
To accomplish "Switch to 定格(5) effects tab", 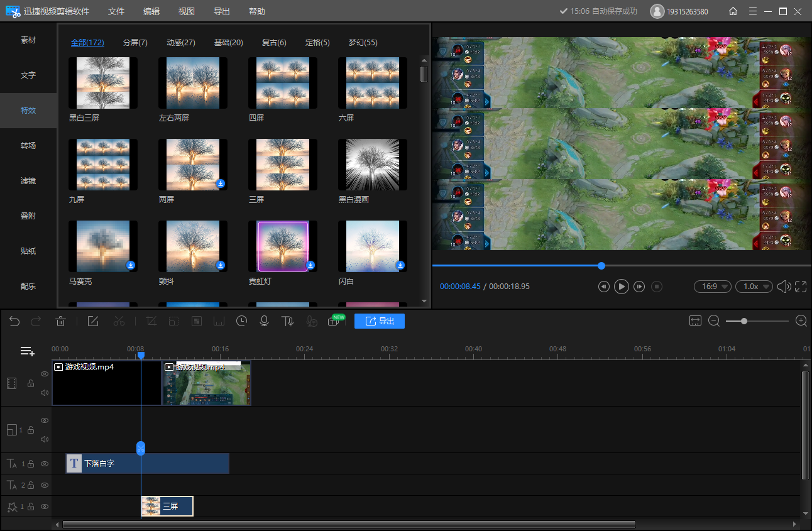I will pyautogui.click(x=317, y=43).
